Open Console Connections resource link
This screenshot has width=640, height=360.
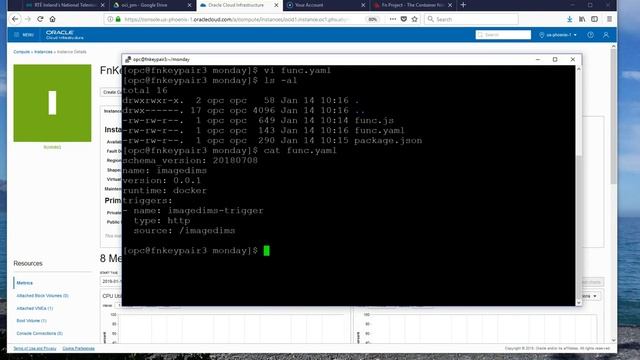click(40, 333)
